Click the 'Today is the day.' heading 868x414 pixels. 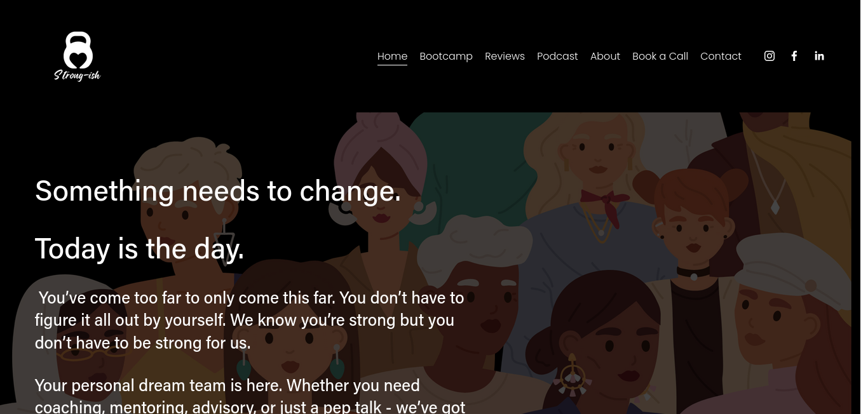pyautogui.click(x=140, y=248)
